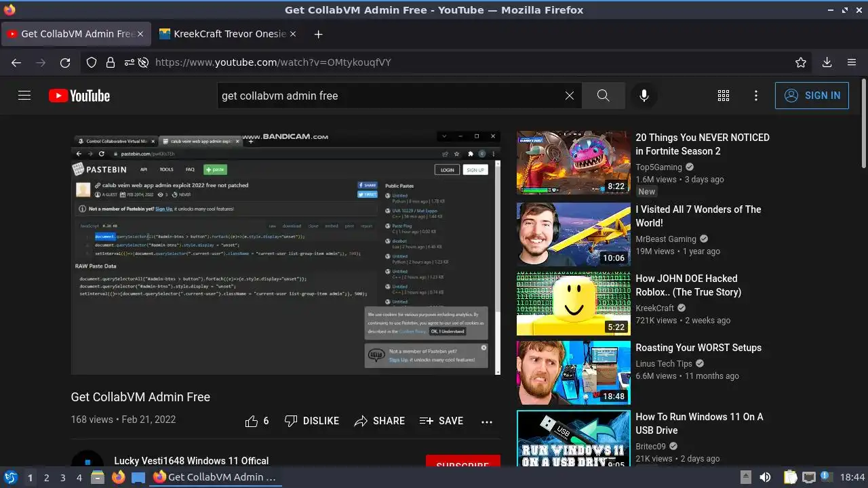Open the YouTube guide hamburger menu
This screenshot has width=868, height=488.
coord(24,96)
